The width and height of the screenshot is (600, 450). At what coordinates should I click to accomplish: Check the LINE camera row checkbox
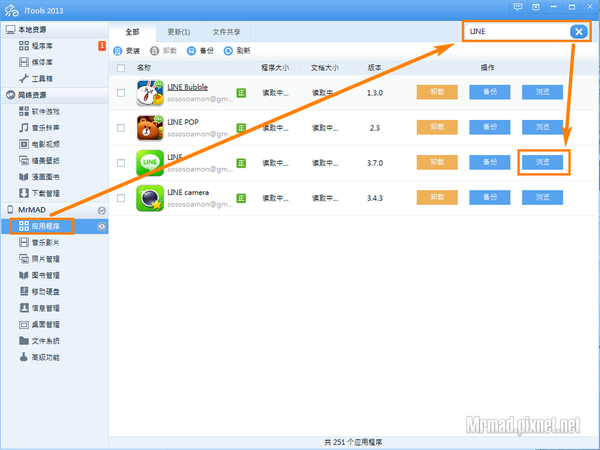121,198
